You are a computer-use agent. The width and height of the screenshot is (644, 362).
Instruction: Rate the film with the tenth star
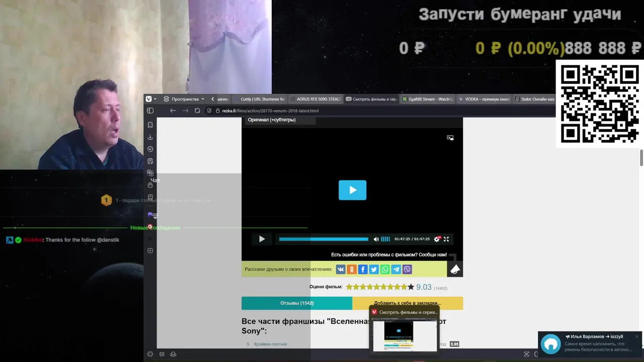coord(411,287)
